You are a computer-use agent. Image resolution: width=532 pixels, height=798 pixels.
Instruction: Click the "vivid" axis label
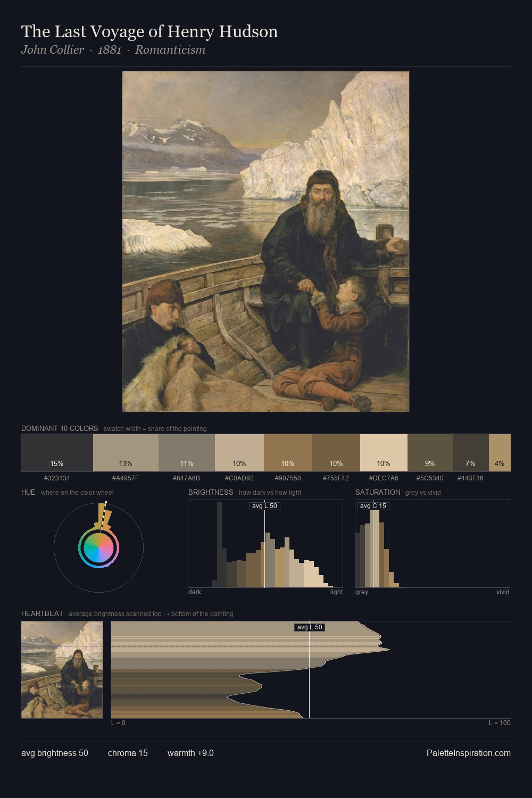(503, 592)
